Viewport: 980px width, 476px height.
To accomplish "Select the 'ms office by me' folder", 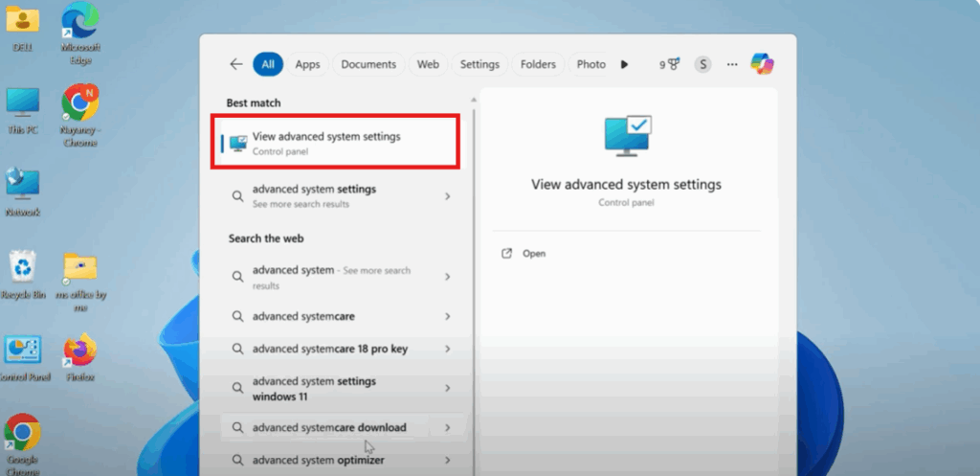I will (80, 282).
